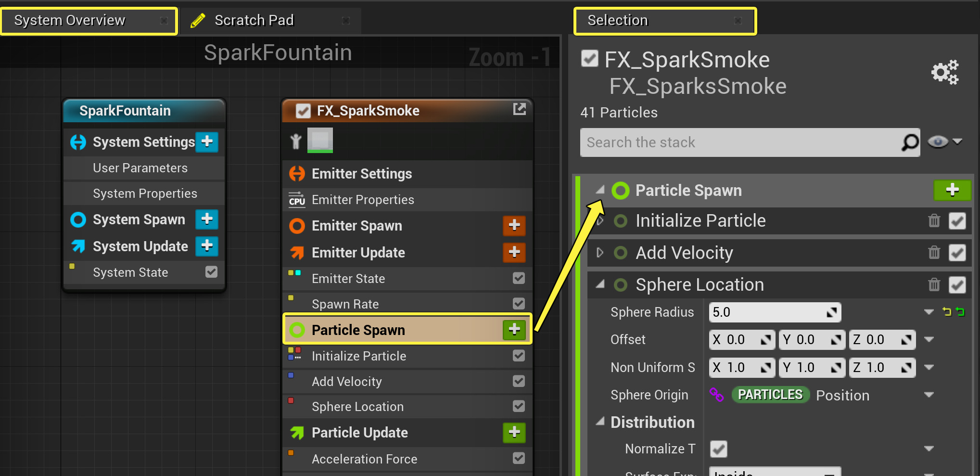Toggle FX_SparkSmoke emitter enabled checkbox in header
The image size is (980, 476).
303,111
